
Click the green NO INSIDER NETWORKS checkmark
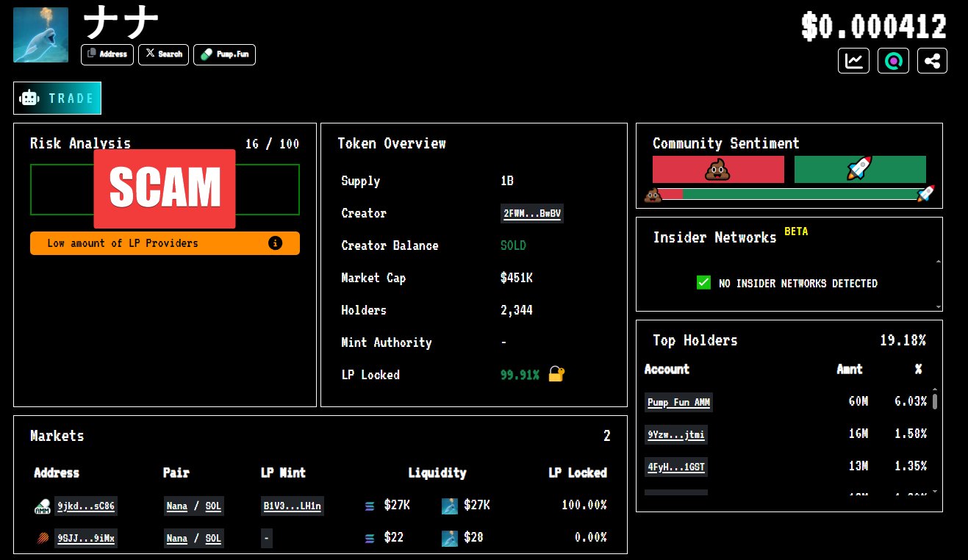pyautogui.click(x=703, y=283)
